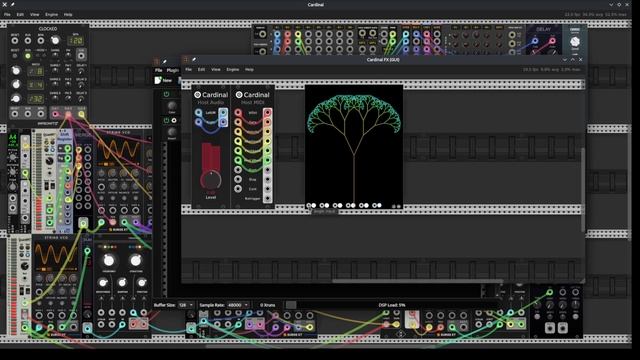Open Help menu in main Cardinal window

point(68,14)
